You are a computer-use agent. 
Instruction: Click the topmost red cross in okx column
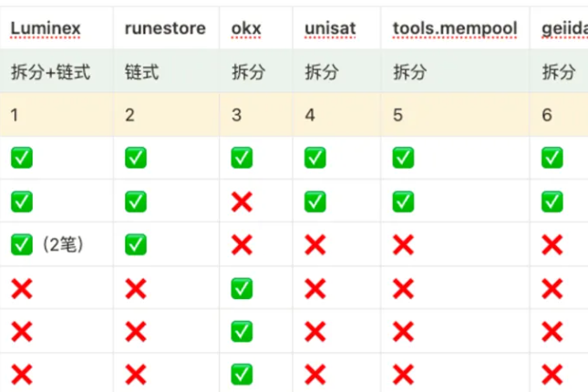(242, 201)
